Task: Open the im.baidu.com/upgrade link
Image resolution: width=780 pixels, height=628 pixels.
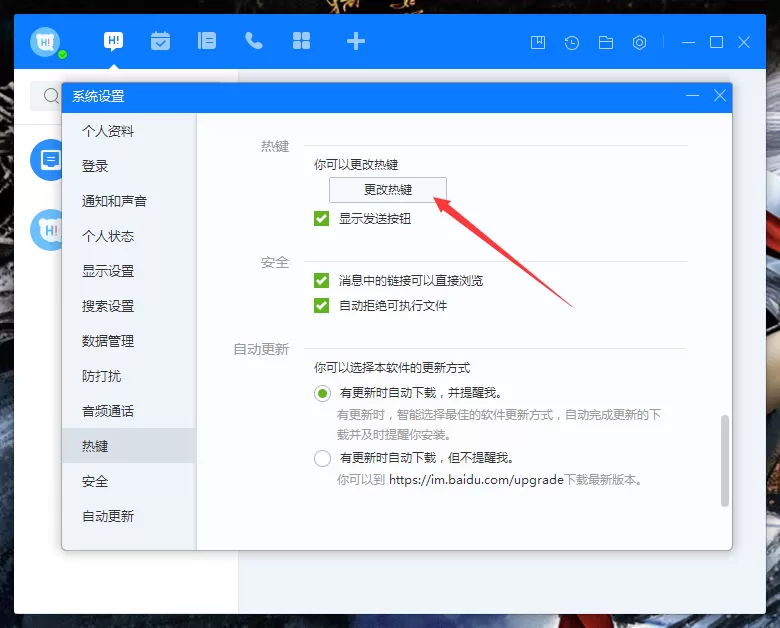Action: pyautogui.click(x=476, y=480)
